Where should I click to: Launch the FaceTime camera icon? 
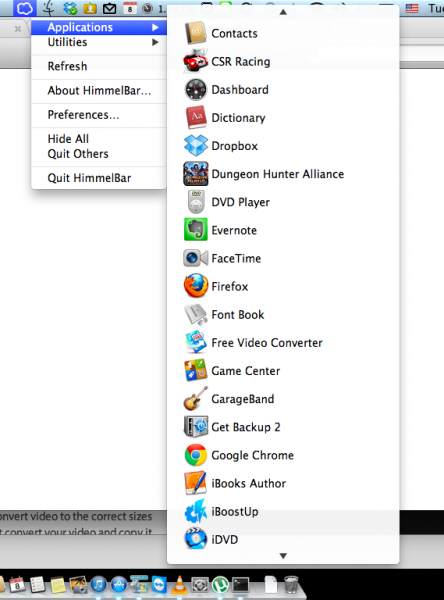[196, 258]
